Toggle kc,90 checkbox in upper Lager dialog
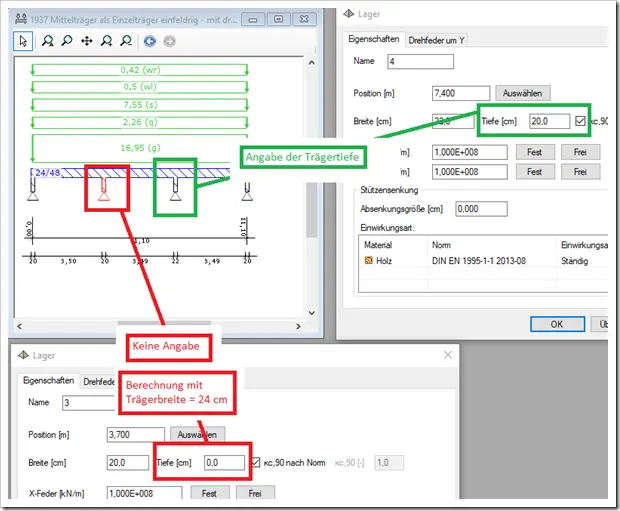620x511 pixels. point(580,121)
